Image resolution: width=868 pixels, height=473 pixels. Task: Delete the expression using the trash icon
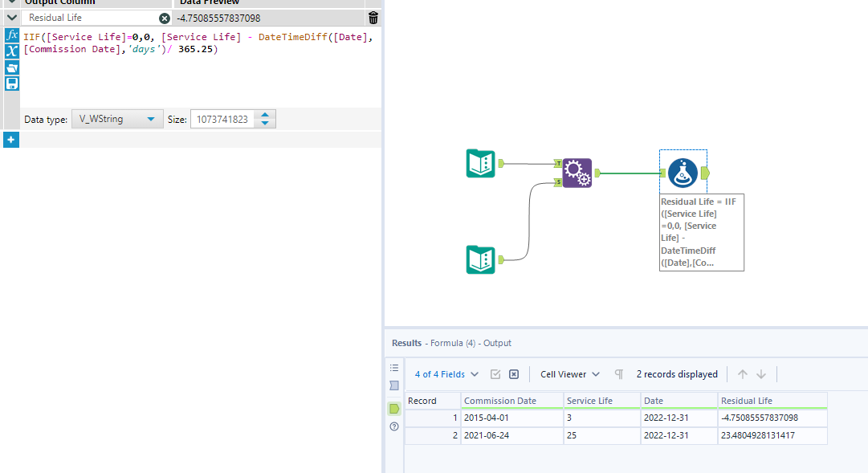pos(373,17)
